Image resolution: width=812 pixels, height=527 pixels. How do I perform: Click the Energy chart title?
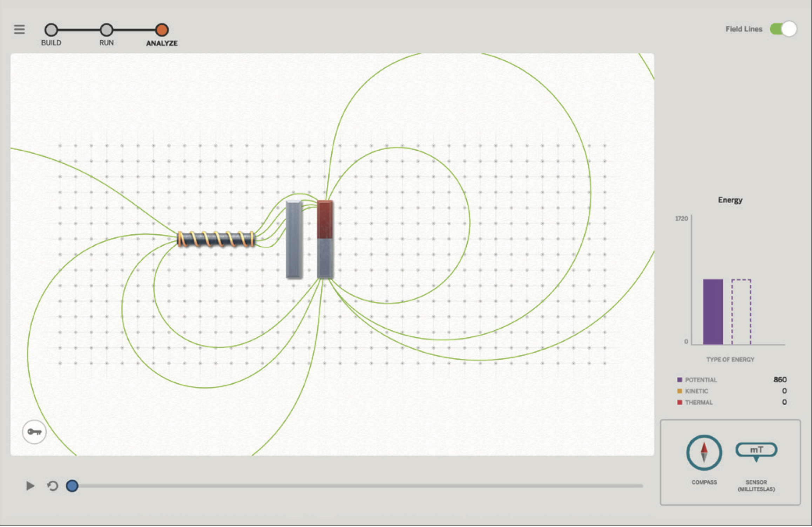(x=730, y=200)
